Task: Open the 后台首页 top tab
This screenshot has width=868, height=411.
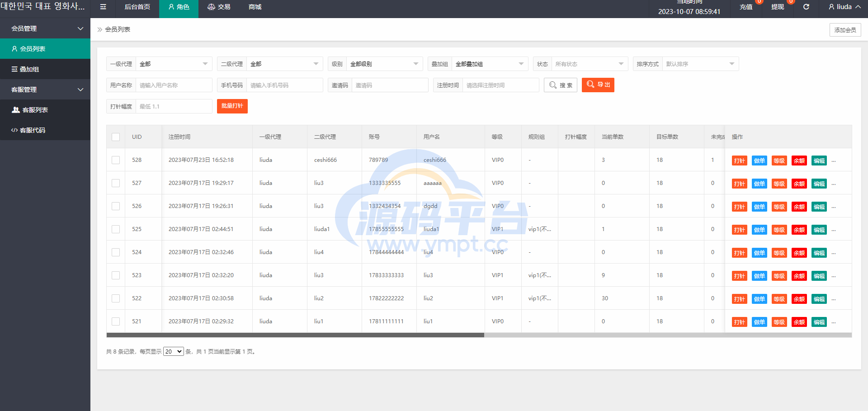Action: (137, 7)
